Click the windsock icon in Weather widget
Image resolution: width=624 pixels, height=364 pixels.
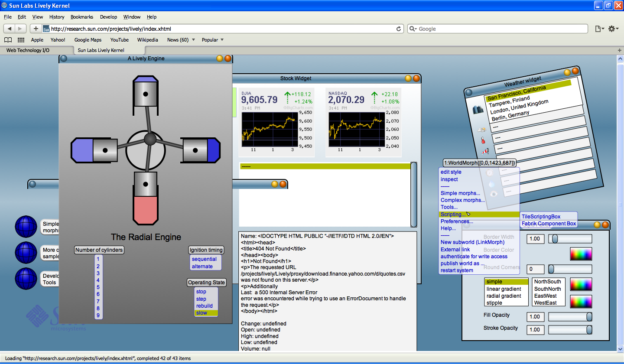484,151
